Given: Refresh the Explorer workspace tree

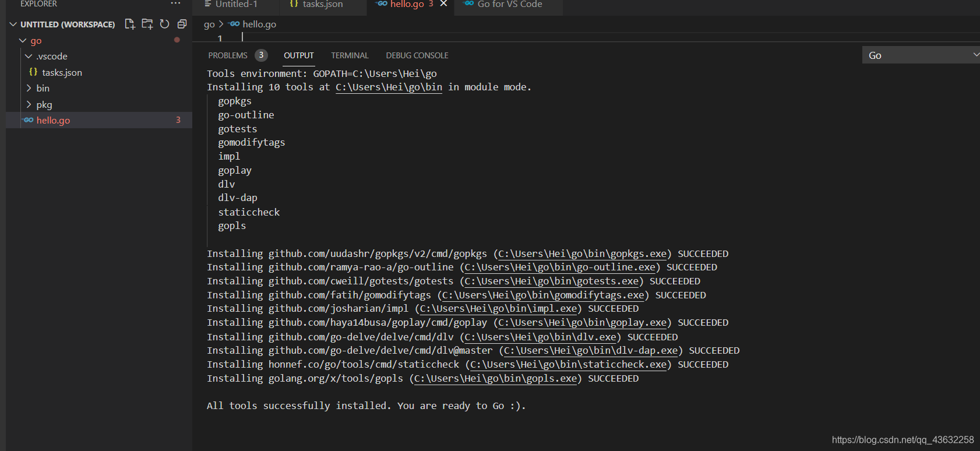Looking at the screenshot, I should point(165,24).
